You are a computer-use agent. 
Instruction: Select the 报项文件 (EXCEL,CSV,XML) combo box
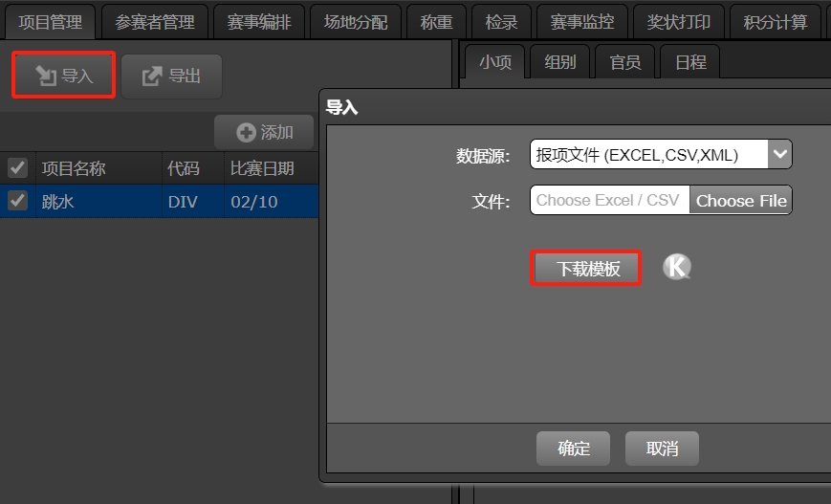[661, 154]
